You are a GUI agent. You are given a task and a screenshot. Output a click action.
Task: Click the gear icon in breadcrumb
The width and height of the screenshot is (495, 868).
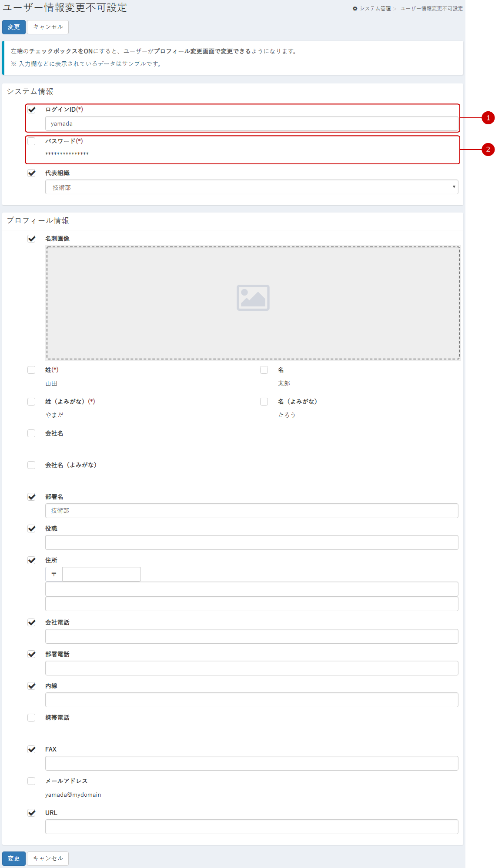click(355, 9)
